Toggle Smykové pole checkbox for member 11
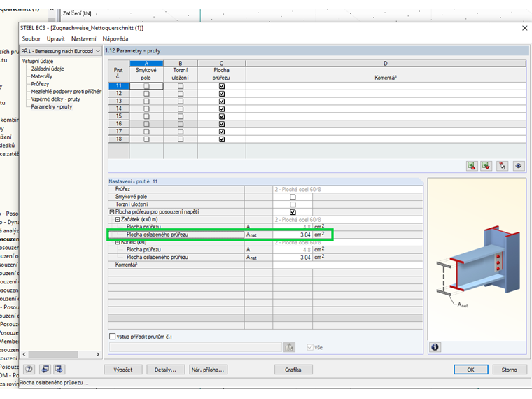 click(x=146, y=86)
